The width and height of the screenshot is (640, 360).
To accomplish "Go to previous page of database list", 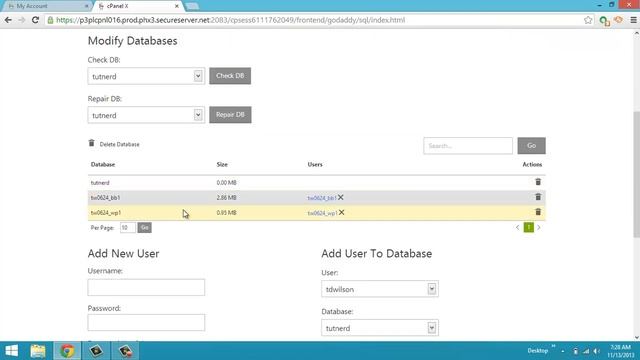I will [518, 227].
